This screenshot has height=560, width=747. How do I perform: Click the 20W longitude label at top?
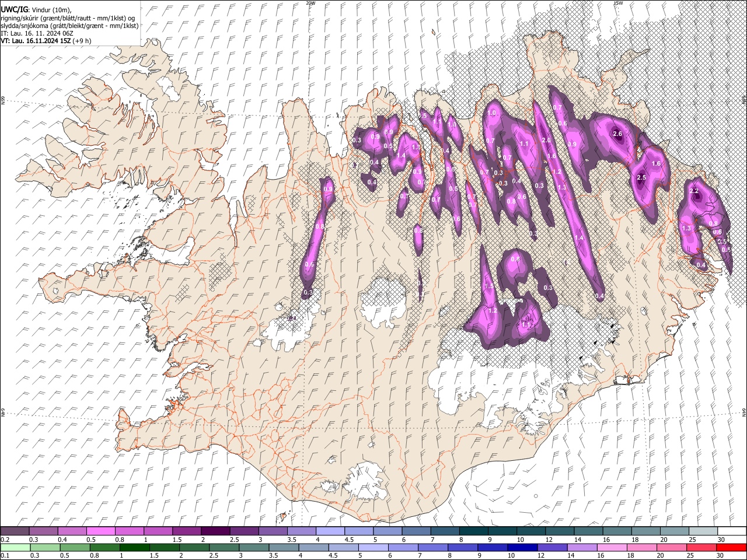point(310,3)
